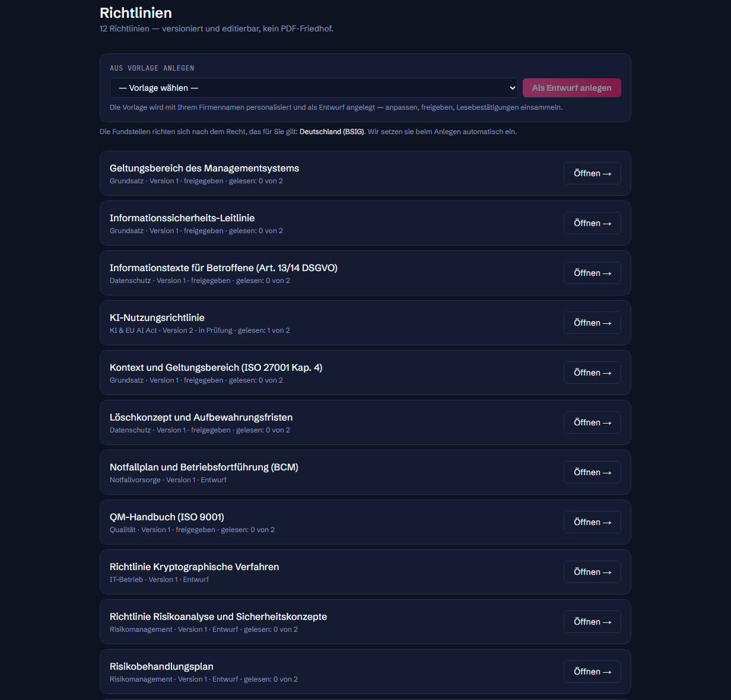This screenshot has width=731, height=700.
Task: Click the Risikobehandlungsplan title text
Action: coord(161,667)
